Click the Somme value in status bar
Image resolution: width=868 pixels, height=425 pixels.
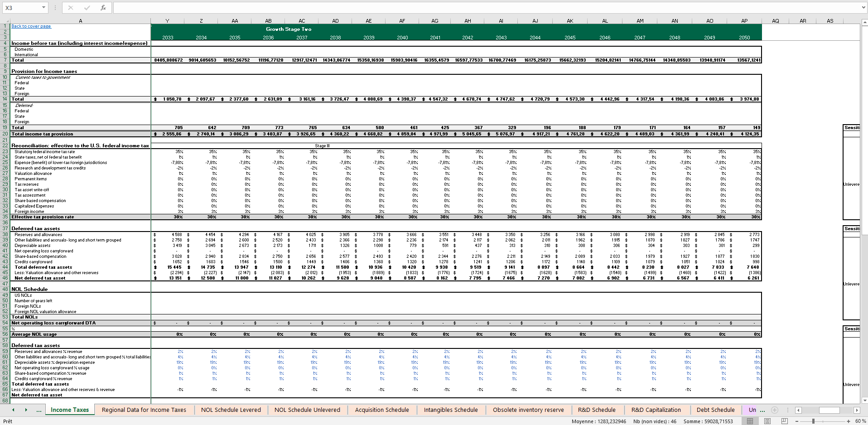tap(708, 421)
